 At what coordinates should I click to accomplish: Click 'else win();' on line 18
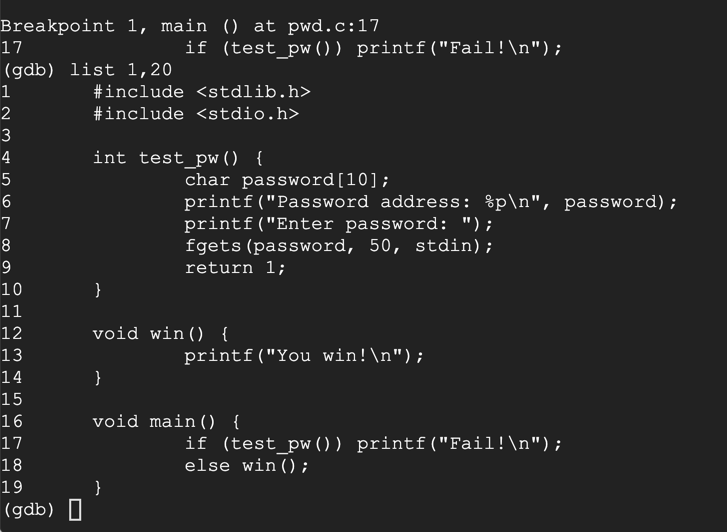(x=247, y=466)
